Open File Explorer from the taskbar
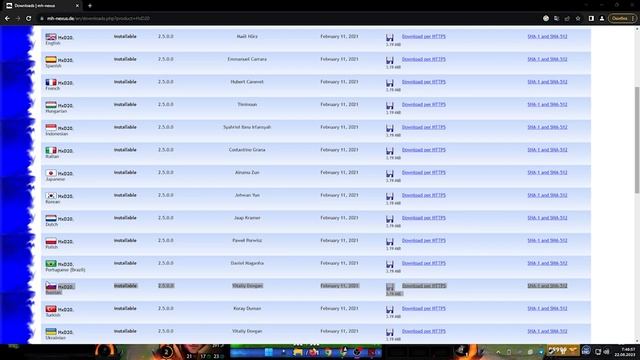This screenshot has height=360, width=640. tap(298, 352)
